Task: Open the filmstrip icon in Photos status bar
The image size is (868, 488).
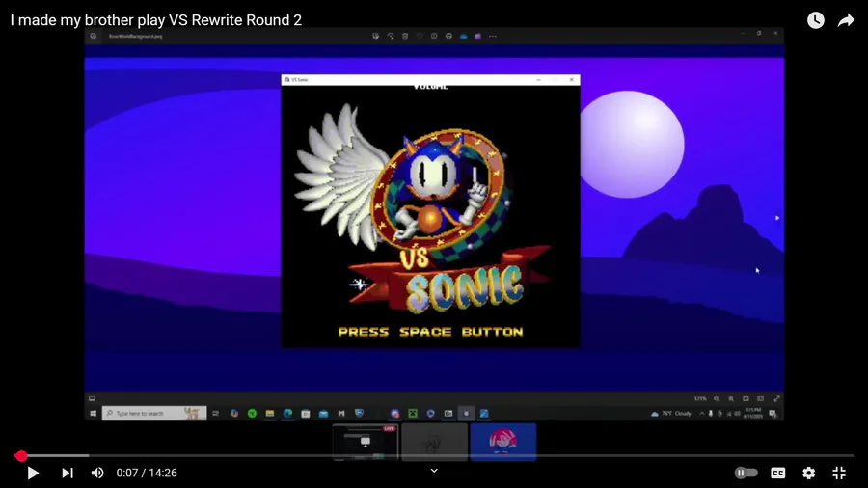Action: click(x=92, y=398)
